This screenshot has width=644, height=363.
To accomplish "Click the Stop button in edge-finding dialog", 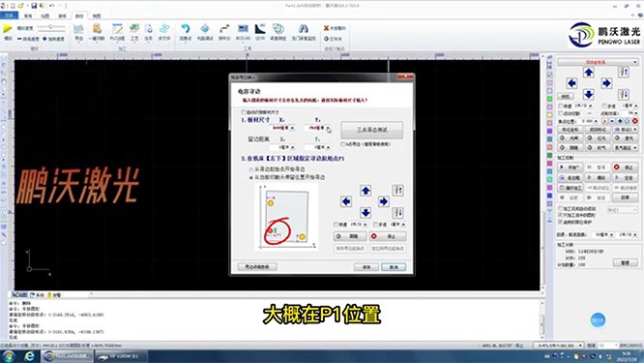I will pos(388,236).
